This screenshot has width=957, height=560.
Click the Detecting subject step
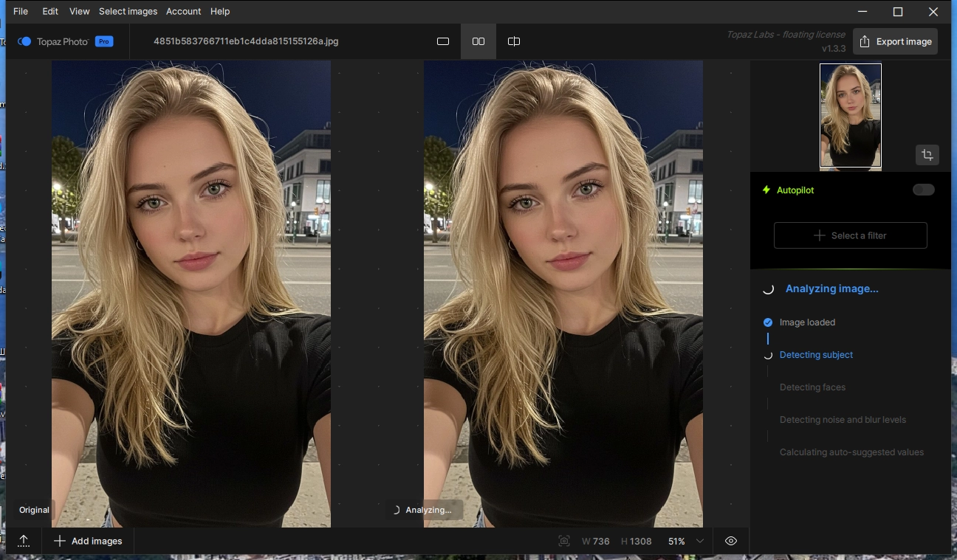point(816,355)
